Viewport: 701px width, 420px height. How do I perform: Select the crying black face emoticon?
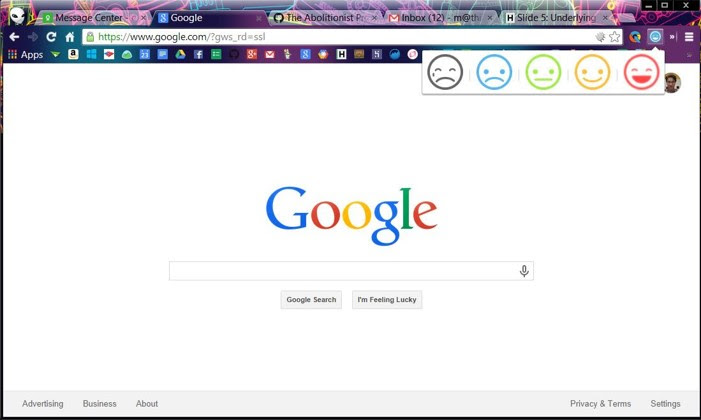pos(445,72)
